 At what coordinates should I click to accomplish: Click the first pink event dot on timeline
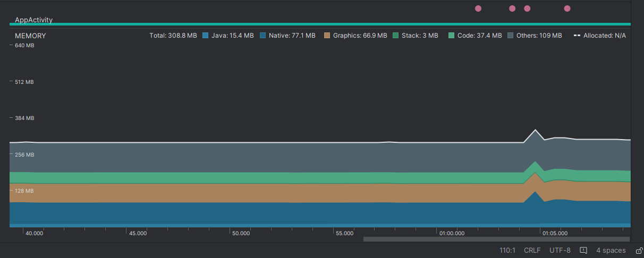478,8
